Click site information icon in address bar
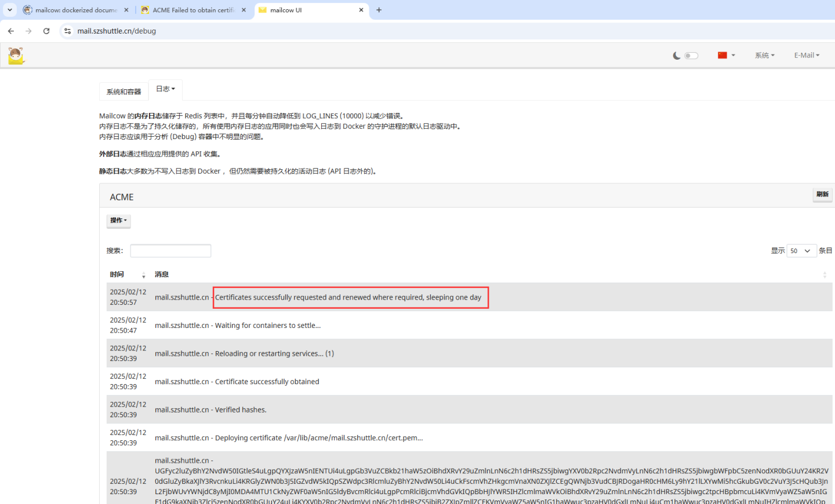This screenshot has height=504, width=835. click(x=68, y=31)
